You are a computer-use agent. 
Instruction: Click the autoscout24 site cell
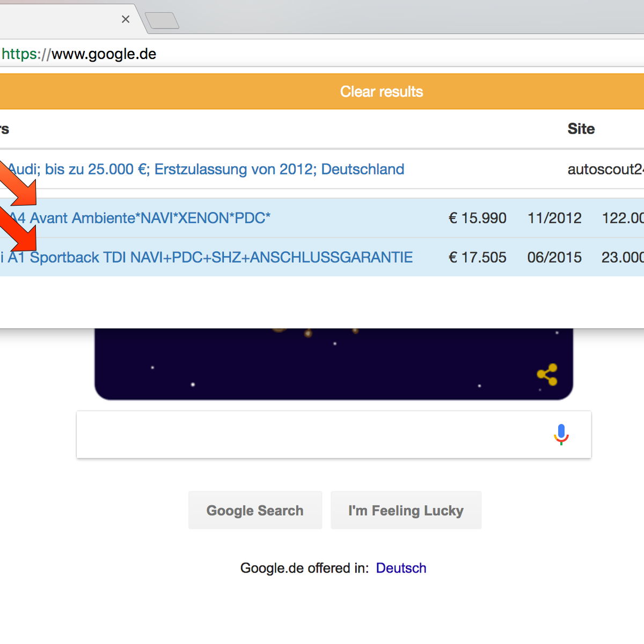[605, 170]
